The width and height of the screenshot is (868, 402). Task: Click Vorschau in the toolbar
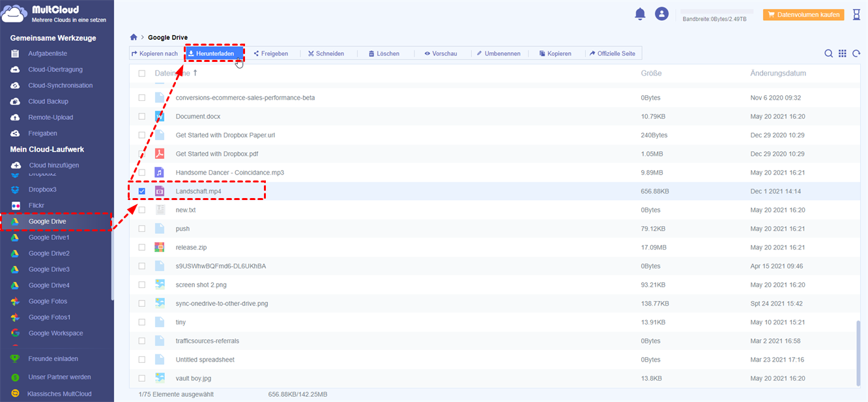[x=441, y=53]
